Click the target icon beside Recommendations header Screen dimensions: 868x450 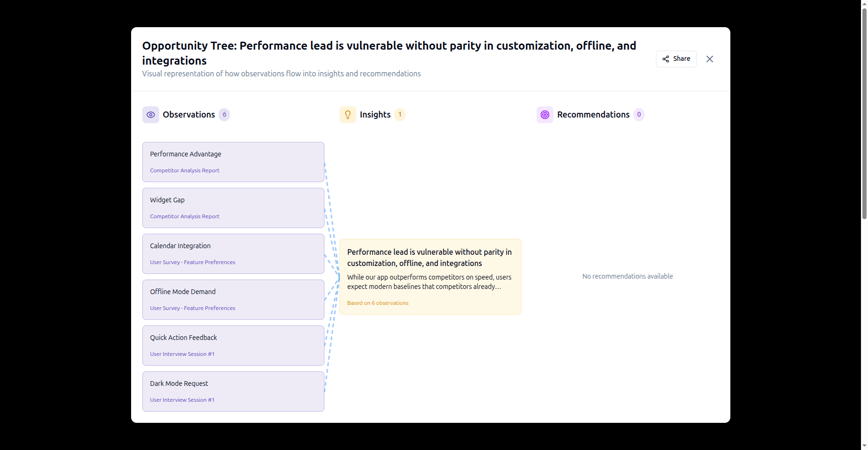(x=544, y=114)
